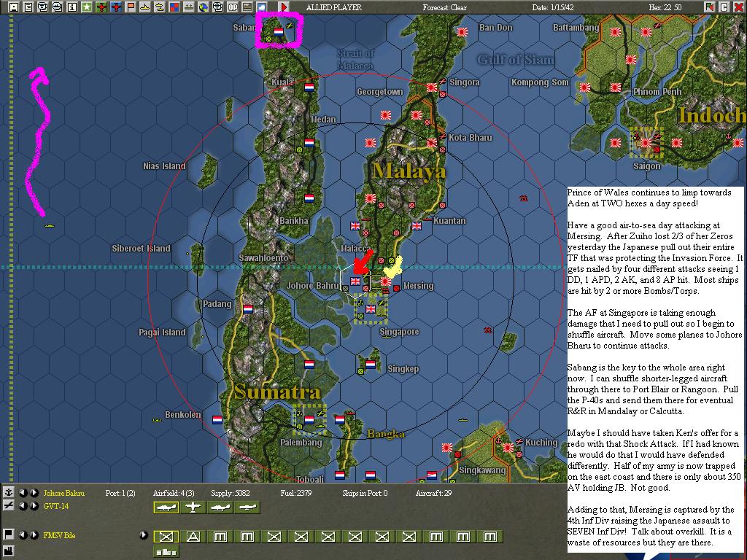Click the 'Georgetown' map label

[x=380, y=92]
